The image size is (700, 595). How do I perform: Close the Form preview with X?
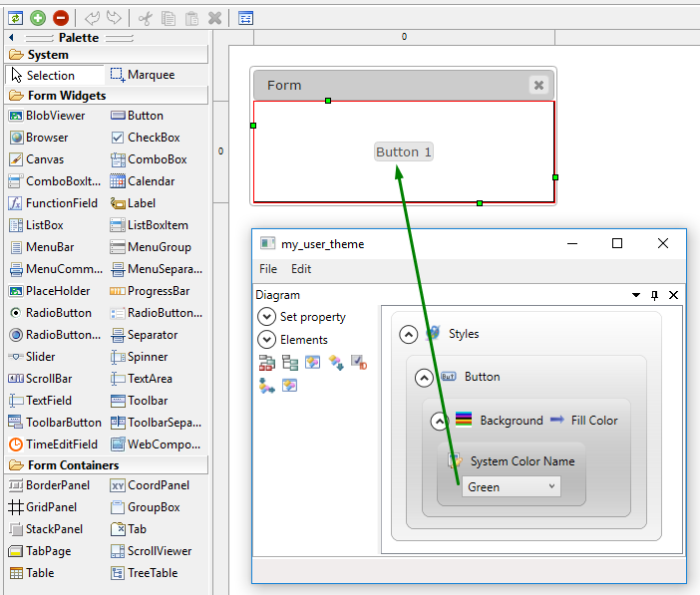tap(538, 86)
